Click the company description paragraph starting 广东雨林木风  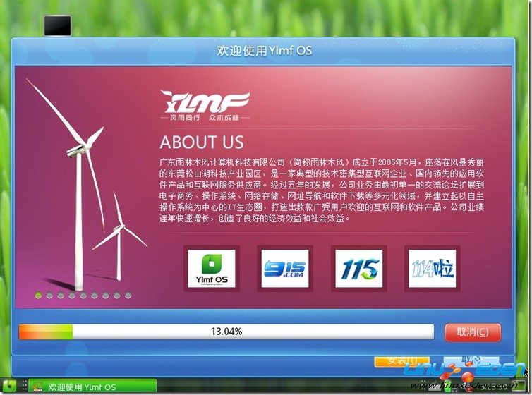pos(322,190)
